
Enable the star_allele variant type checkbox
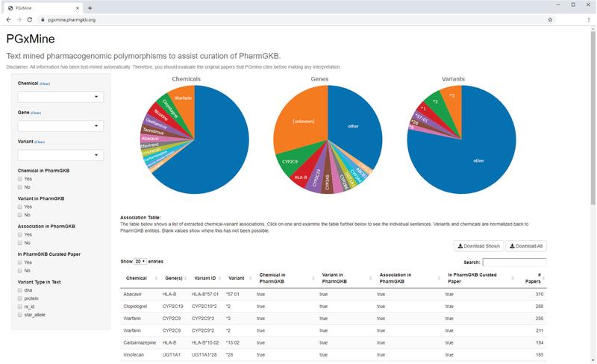(21, 315)
